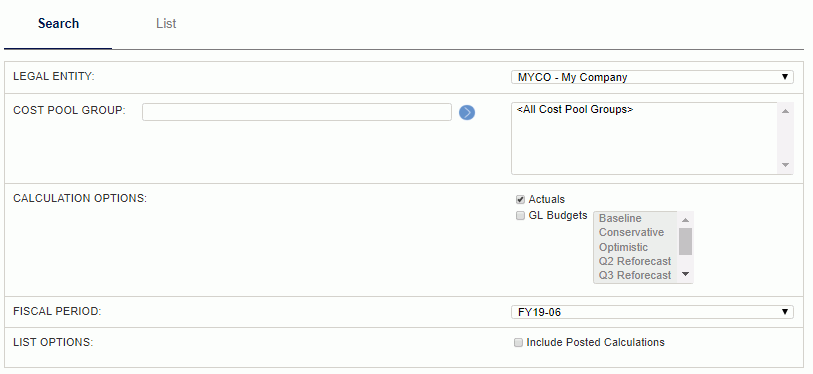Enable the GL Budgets checkbox
813x374 pixels.
pos(520,216)
